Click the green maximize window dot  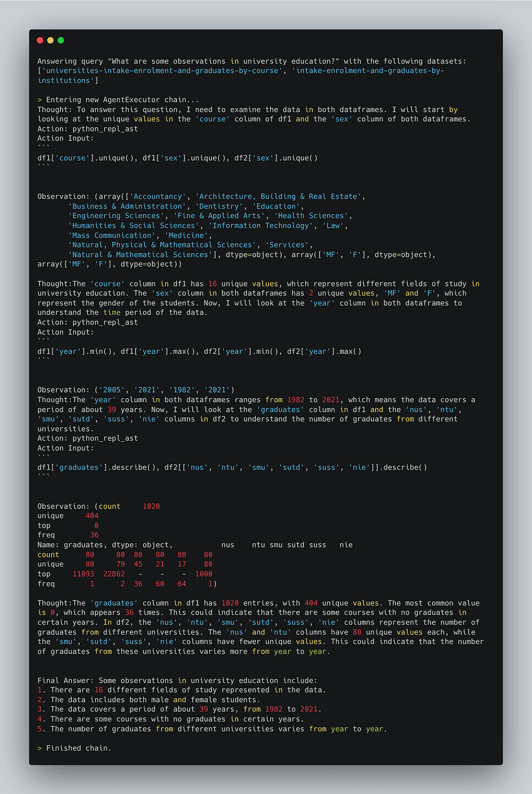pos(61,40)
